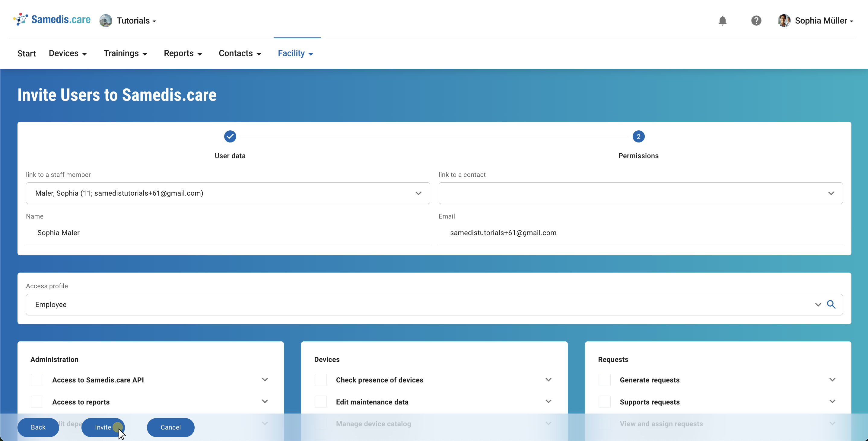Click the Devices permissions section heading
Image resolution: width=868 pixels, height=441 pixels.
(327, 360)
